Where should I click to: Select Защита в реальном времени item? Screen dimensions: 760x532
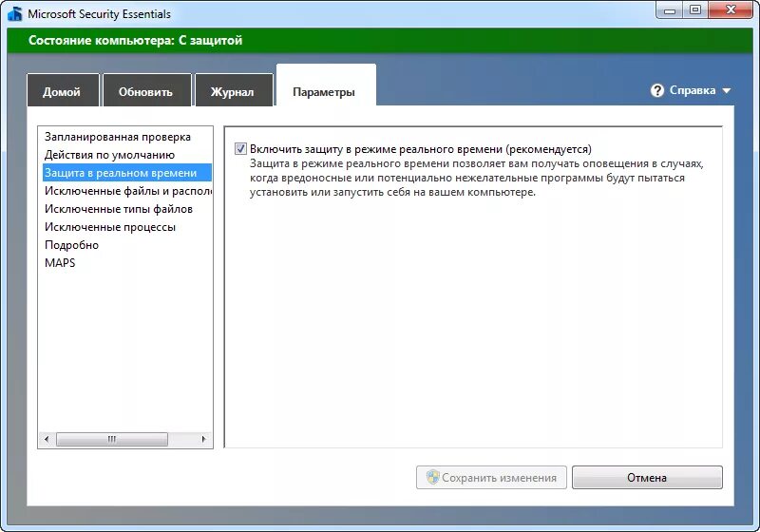[x=127, y=173]
